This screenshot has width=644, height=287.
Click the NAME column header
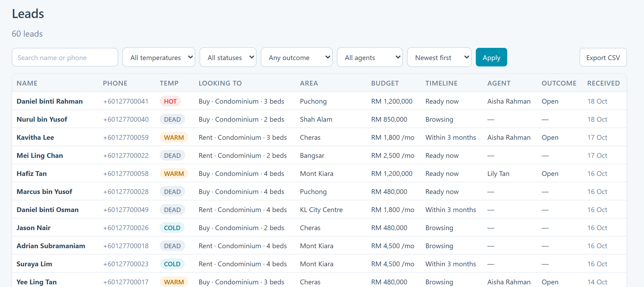pyautogui.click(x=27, y=83)
